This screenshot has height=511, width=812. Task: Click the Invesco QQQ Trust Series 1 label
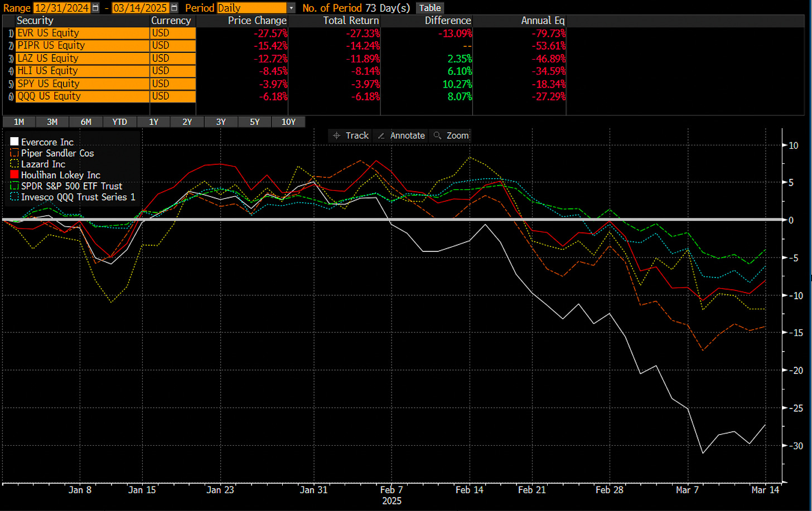click(x=78, y=197)
